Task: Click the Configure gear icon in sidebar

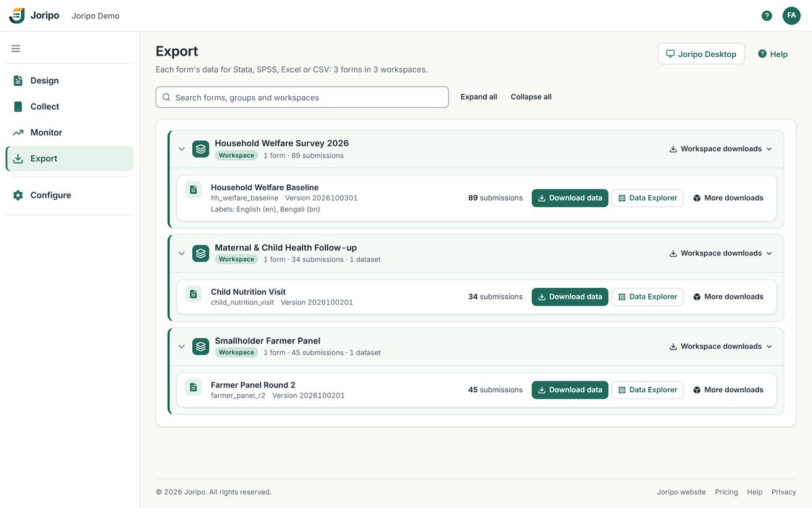Action: click(x=18, y=195)
